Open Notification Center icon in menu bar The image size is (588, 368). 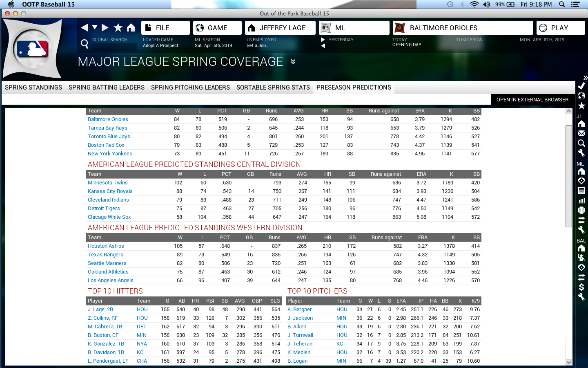[575, 4]
